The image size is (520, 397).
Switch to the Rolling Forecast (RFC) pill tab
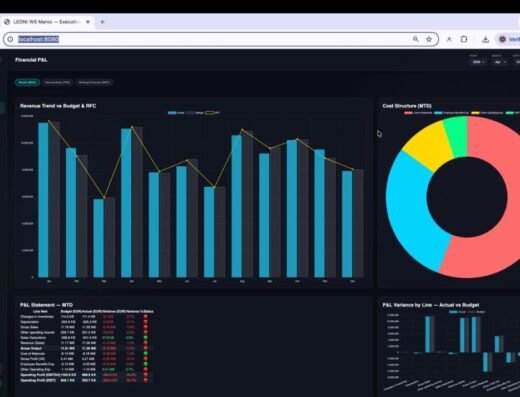point(94,82)
